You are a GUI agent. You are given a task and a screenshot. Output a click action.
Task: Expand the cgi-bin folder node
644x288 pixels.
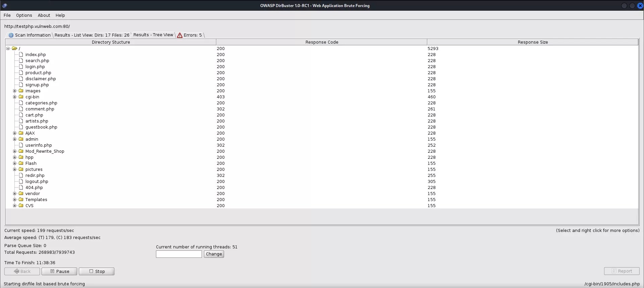pos(14,97)
